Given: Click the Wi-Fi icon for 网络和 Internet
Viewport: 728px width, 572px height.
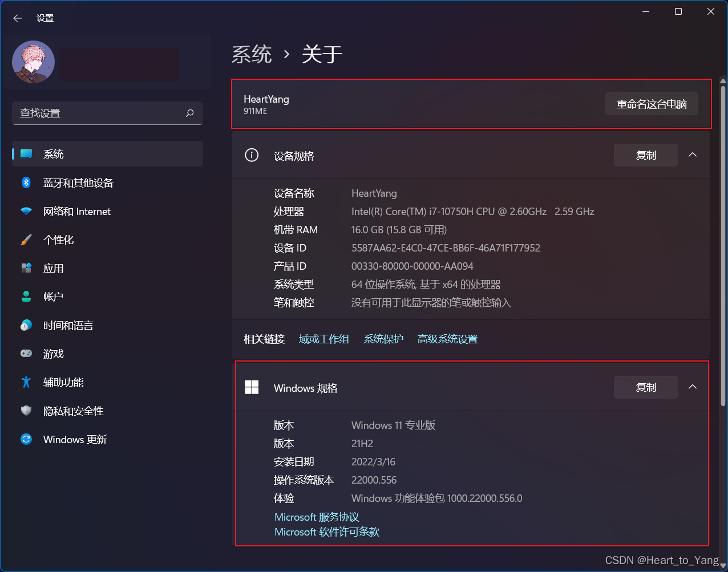Looking at the screenshot, I should [x=26, y=211].
